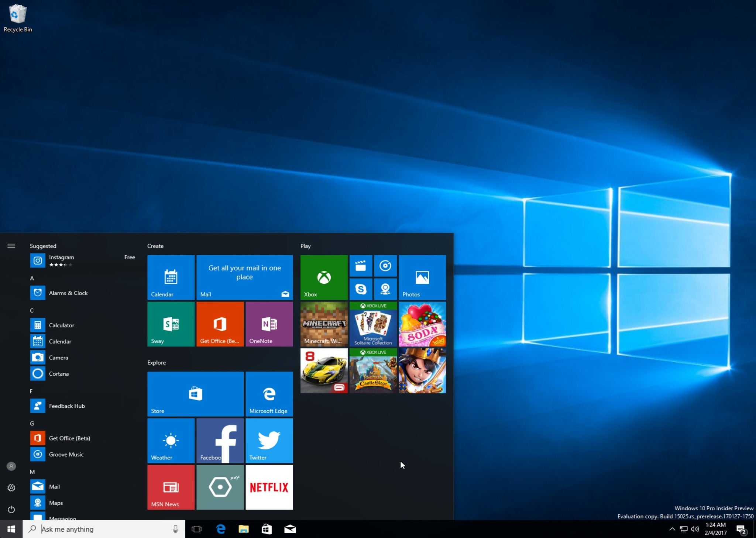This screenshot has width=756, height=538.
Task: Open the Netflix tile
Action: pyautogui.click(x=269, y=487)
